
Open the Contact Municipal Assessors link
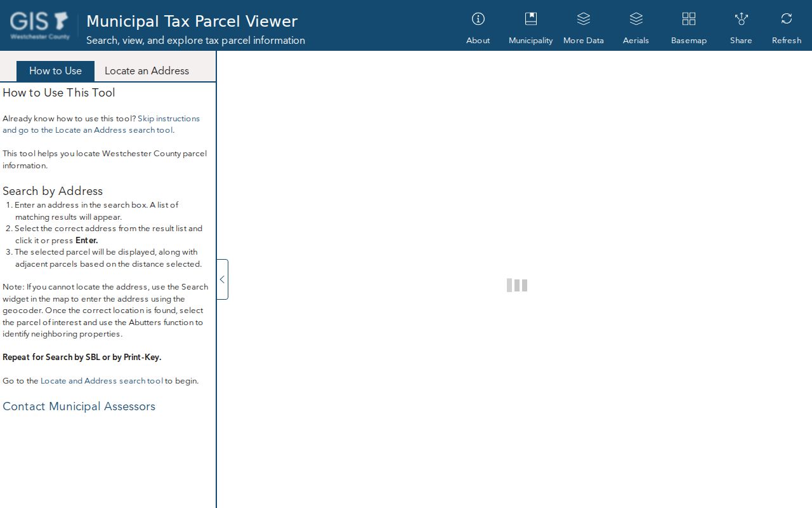click(x=79, y=406)
